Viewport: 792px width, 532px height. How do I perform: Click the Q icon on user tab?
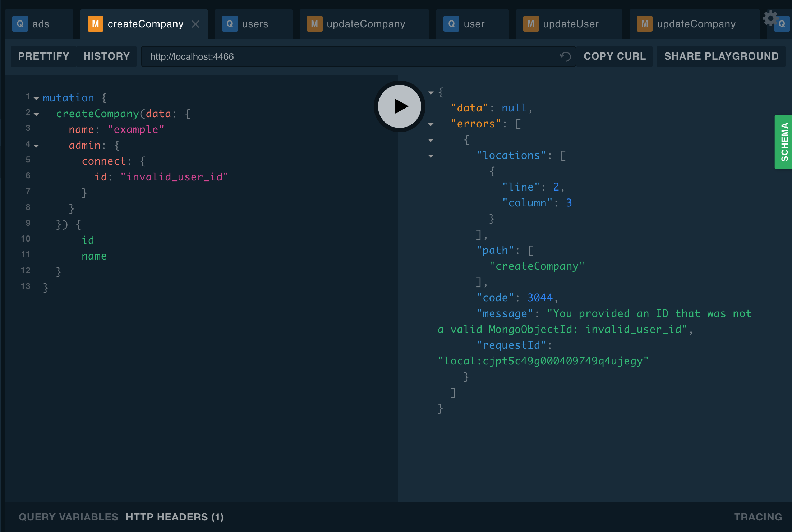point(451,24)
